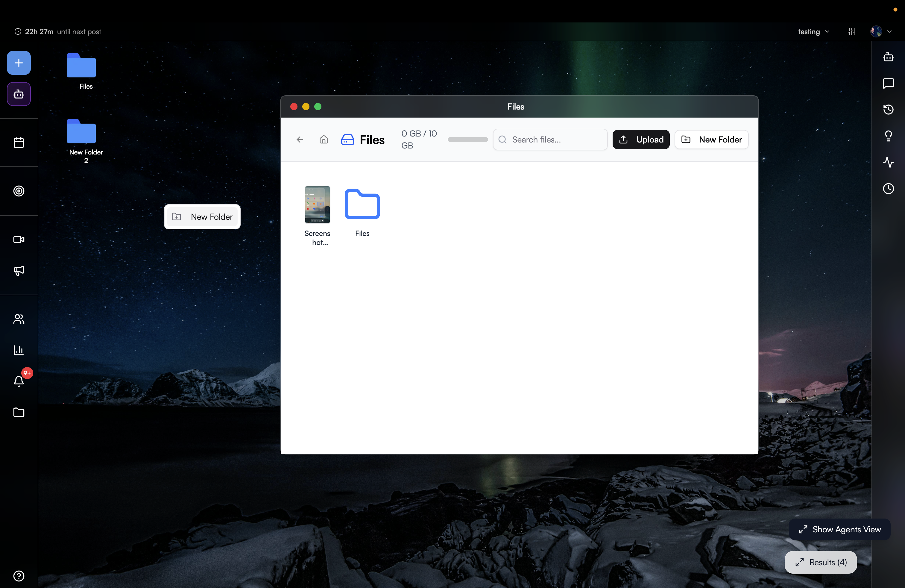The width and height of the screenshot is (905, 588).
Task: Expand Results (4) panel
Action: [821, 562]
